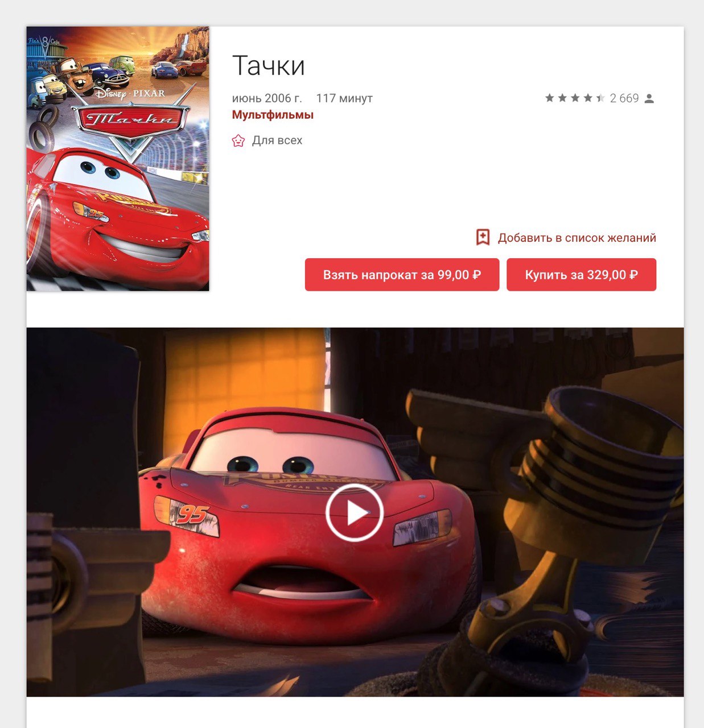Click the июнь 2006 г. release date
Image resolution: width=704 pixels, height=728 pixels.
click(267, 98)
